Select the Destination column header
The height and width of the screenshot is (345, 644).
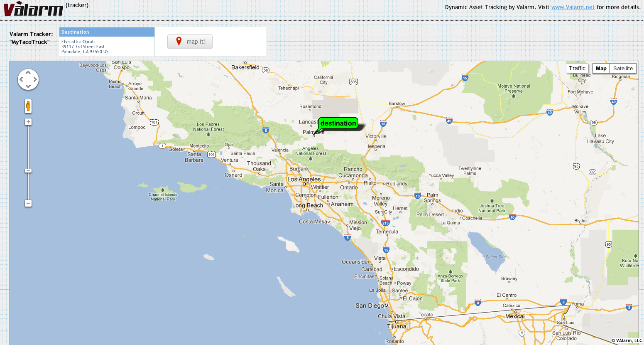107,32
